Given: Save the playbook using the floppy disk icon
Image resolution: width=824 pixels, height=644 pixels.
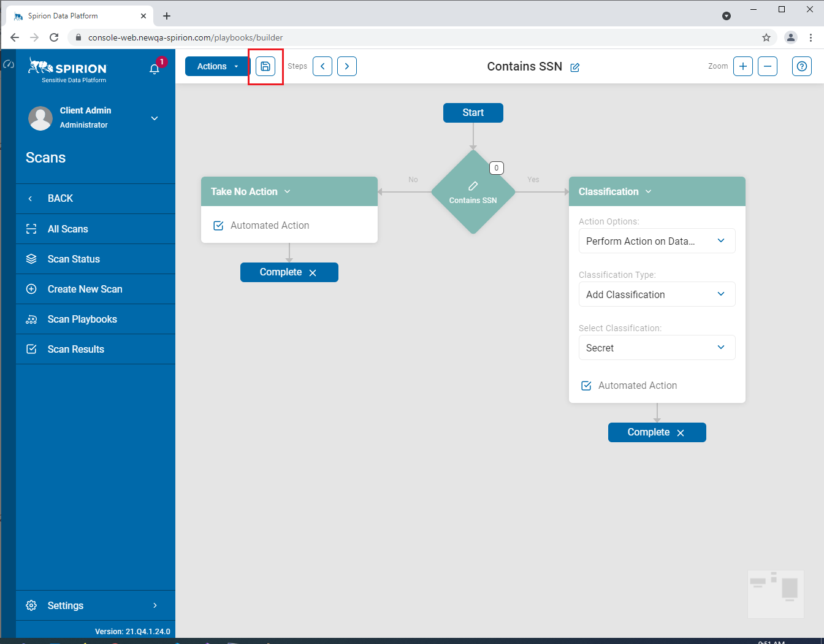Looking at the screenshot, I should click(265, 66).
